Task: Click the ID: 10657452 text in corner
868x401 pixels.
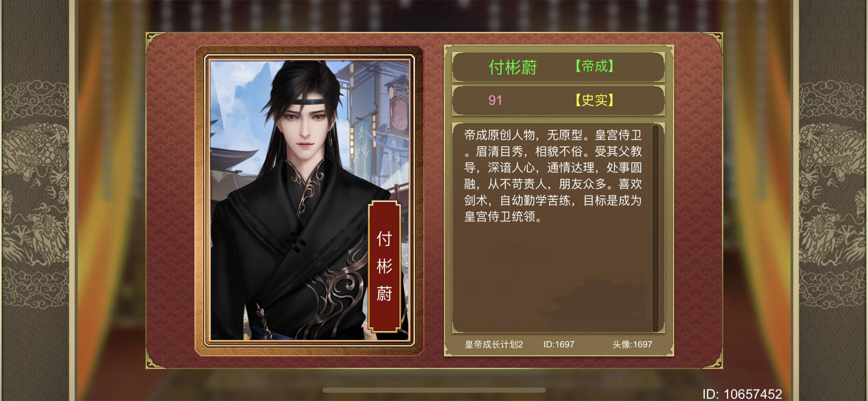Action: pyautogui.click(x=742, y=394)
